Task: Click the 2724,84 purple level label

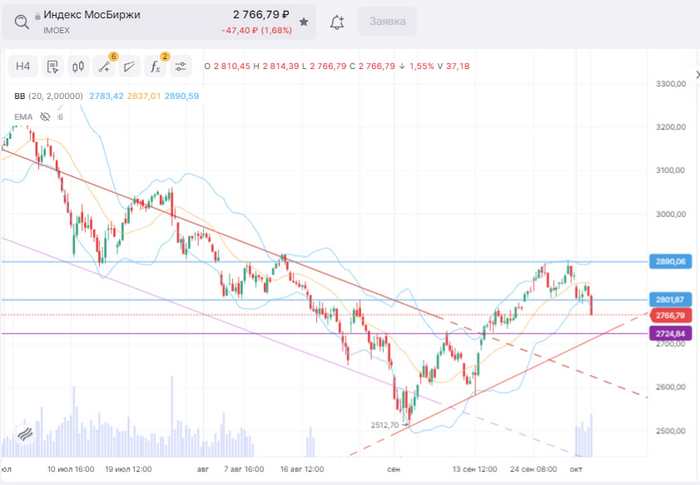Action: 672,333
